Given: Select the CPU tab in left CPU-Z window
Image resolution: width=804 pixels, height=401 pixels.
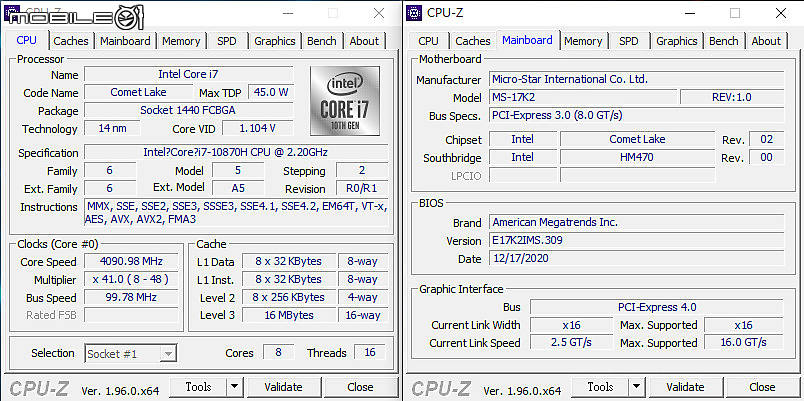Looking at the screenshot, I should tap(27, 41).
